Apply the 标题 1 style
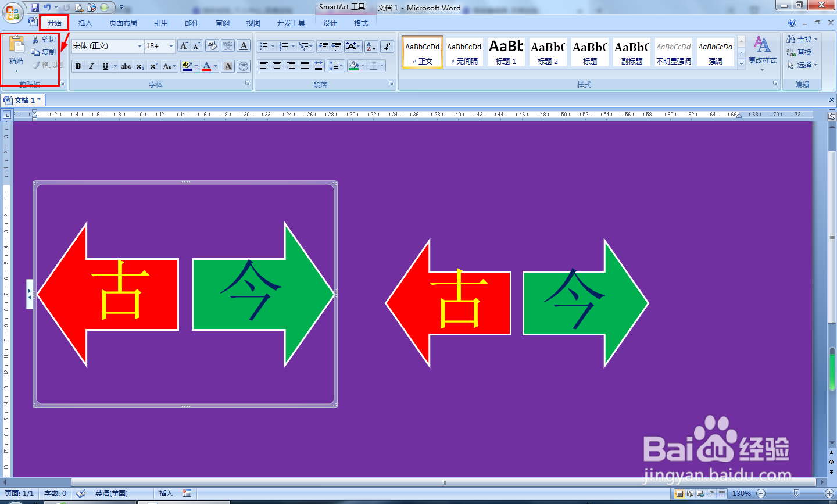Screen dimensions: 837x504 click(x=506, y=52)
